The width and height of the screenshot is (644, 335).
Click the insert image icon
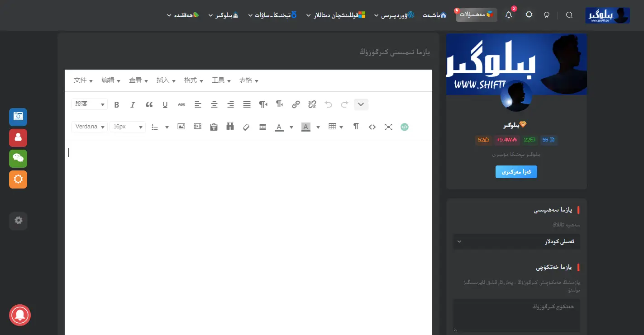click(181, 127)
